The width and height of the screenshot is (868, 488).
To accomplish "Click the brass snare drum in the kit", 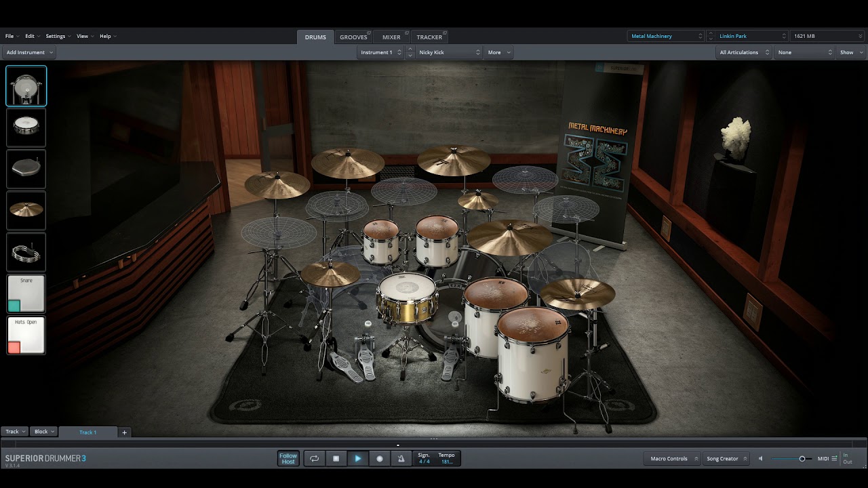I will click(407, 298).
